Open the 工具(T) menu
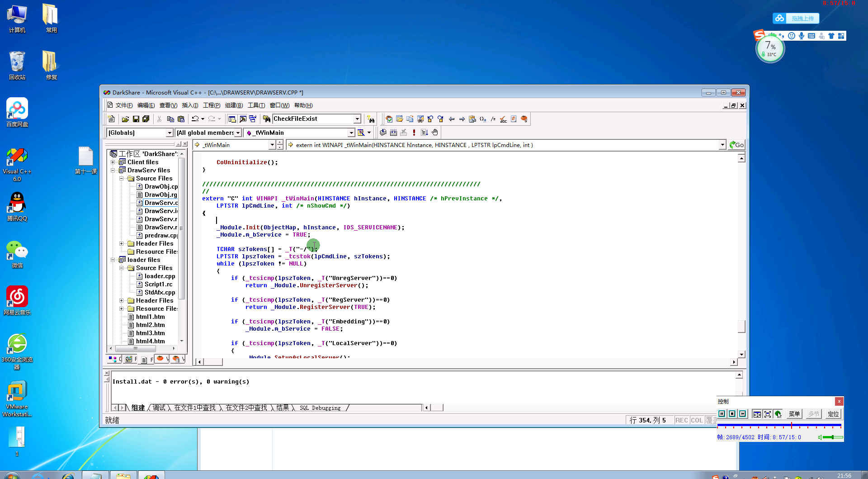The width and height of the screenshot is (868, 479). (256, 105)
